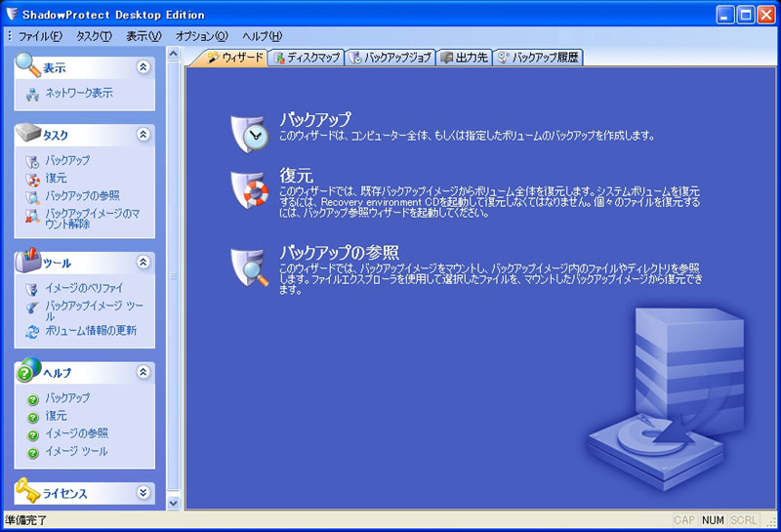Click イメージのベリファイ link

tap(84, 288)
